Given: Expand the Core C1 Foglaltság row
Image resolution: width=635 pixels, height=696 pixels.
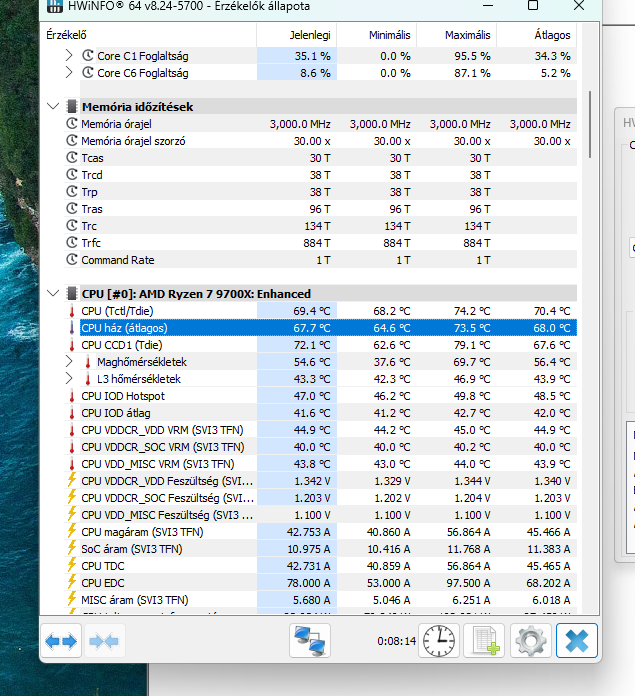Looking at the screenshot, I should (69, 55).
